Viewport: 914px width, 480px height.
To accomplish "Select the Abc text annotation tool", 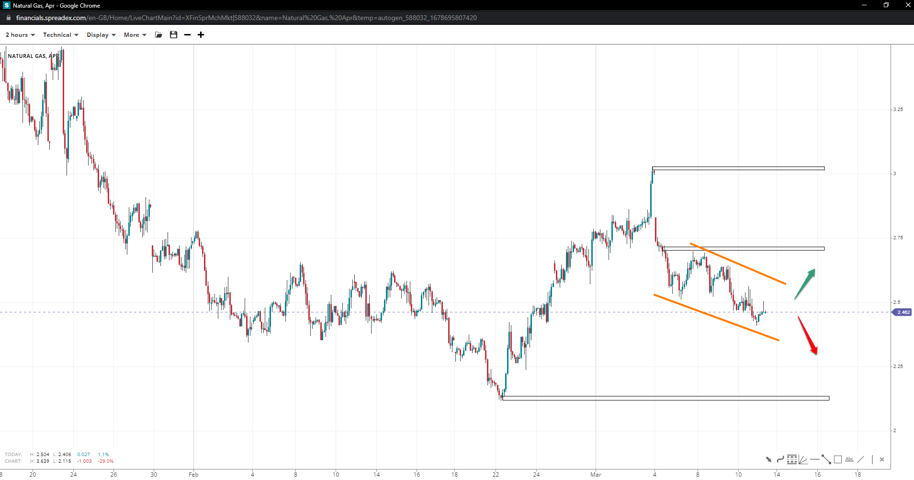I will 849,460.
